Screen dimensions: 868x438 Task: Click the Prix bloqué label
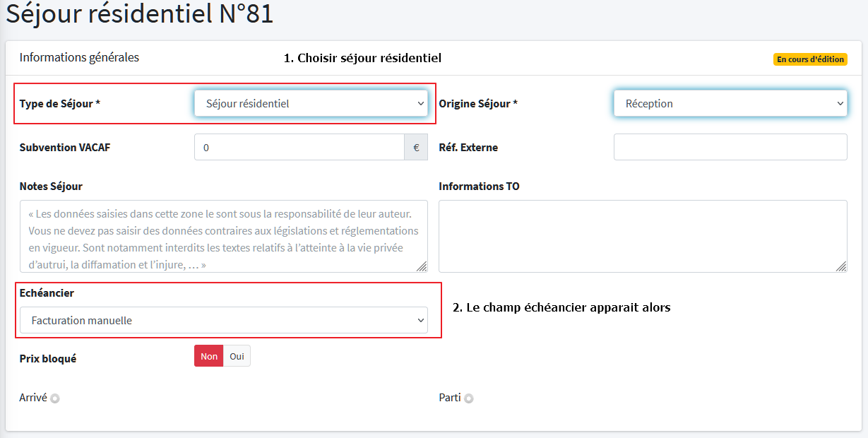click(x=48, y=358)
